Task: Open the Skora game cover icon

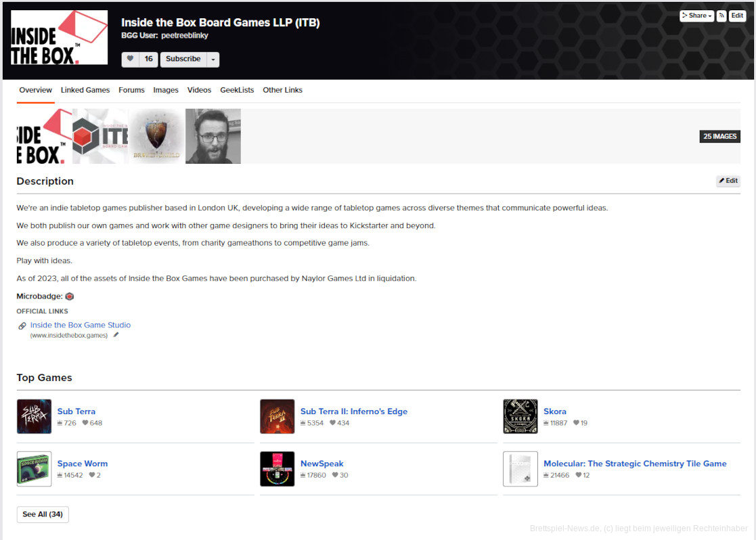Action: [520, 416]
